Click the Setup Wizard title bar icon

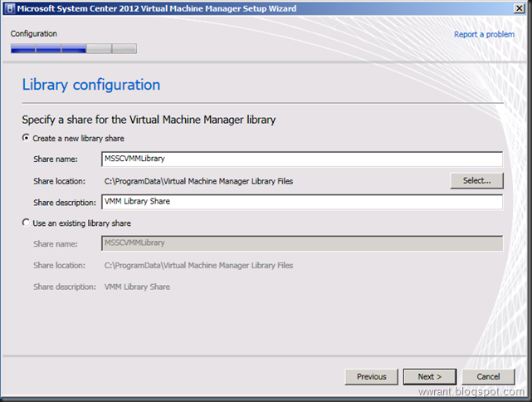tap(9, 8)
